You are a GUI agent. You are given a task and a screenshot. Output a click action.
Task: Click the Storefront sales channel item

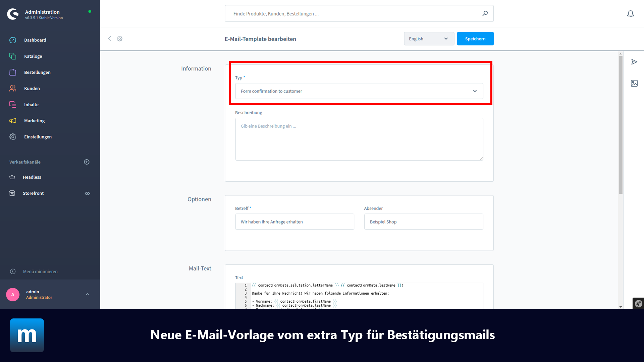coord(33,193)
